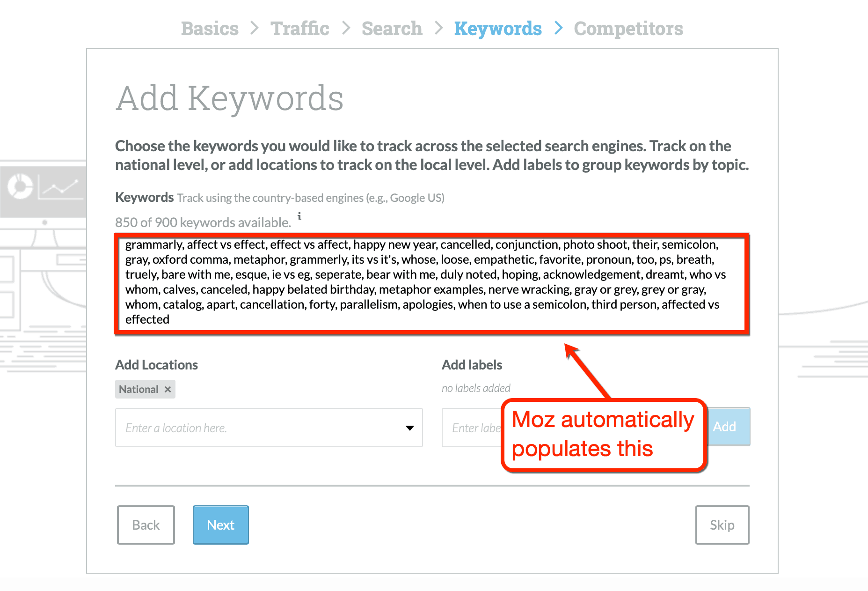Click the Back button
The height and width of the screenshot is (591, 868).
(146, 525)
